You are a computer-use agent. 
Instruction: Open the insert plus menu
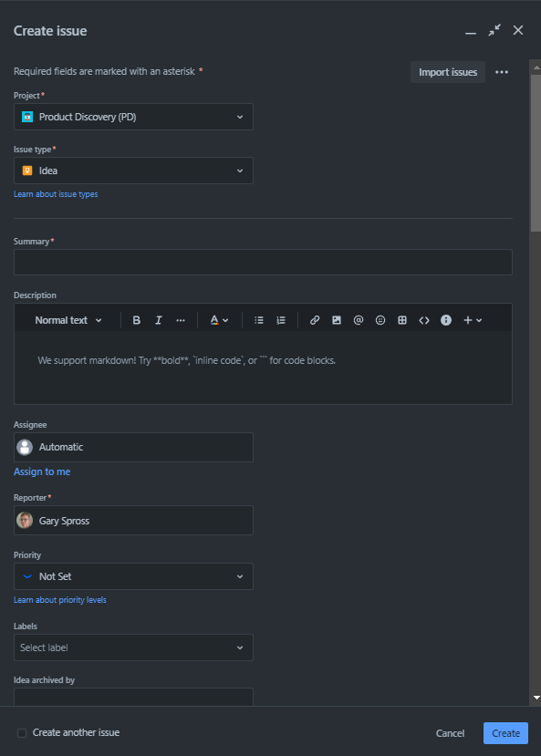coord(473,320)
